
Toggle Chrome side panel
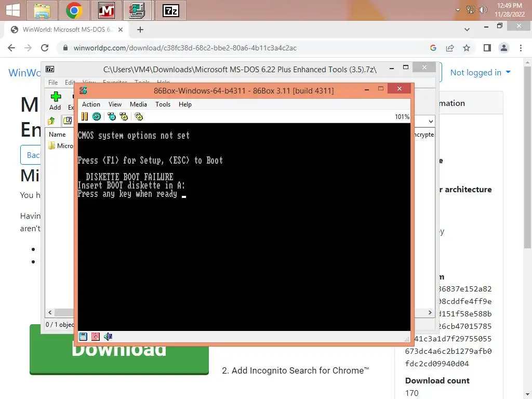point(487,48)
